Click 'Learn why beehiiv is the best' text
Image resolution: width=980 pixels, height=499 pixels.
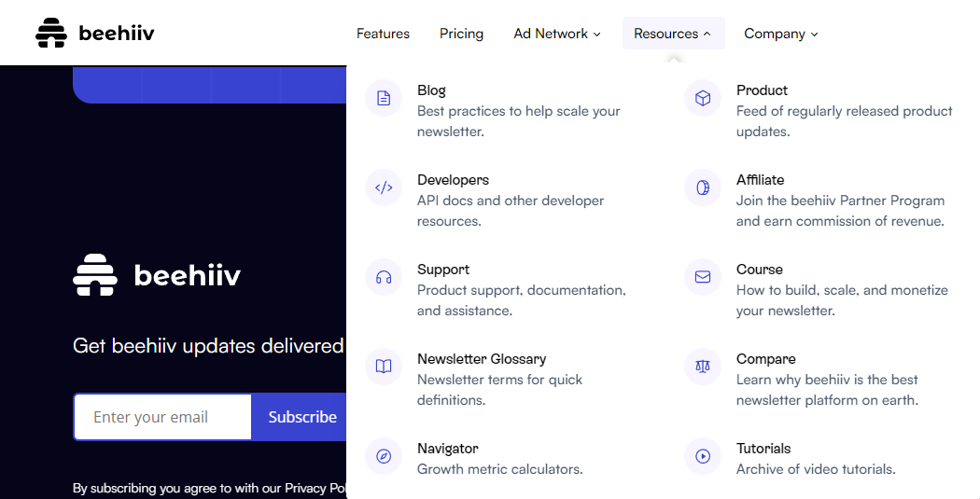[828, 390]
